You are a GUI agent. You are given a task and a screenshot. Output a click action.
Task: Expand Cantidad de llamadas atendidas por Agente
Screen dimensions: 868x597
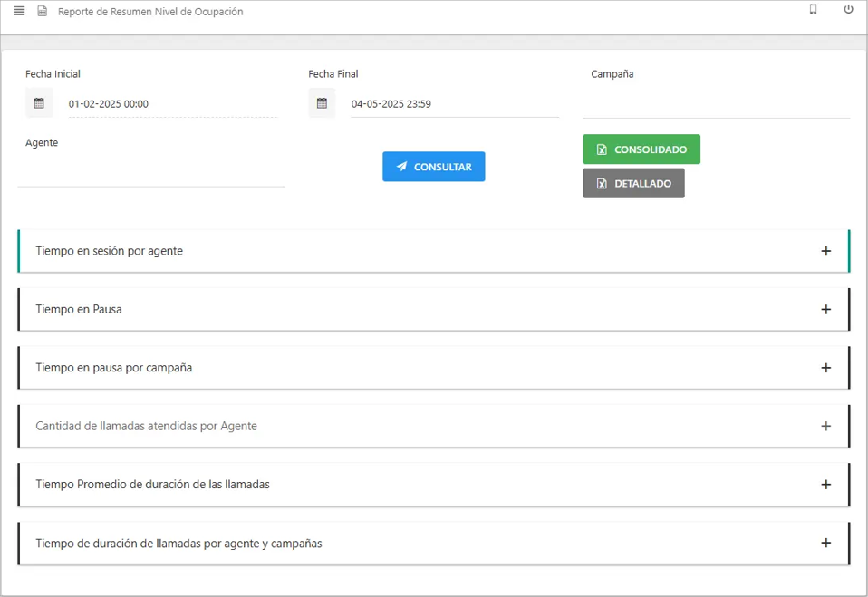coord(825,426)
